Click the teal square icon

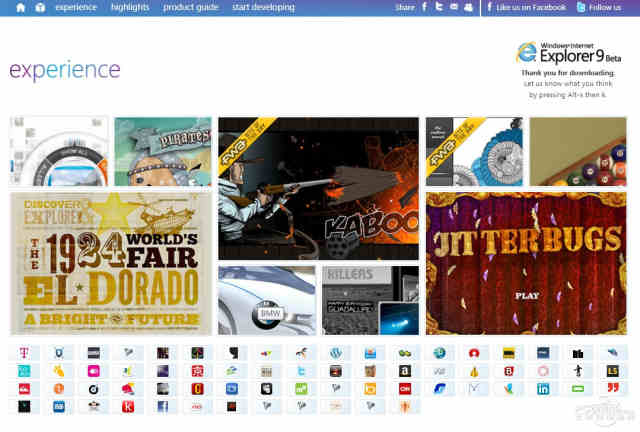(x=24, y=371)
